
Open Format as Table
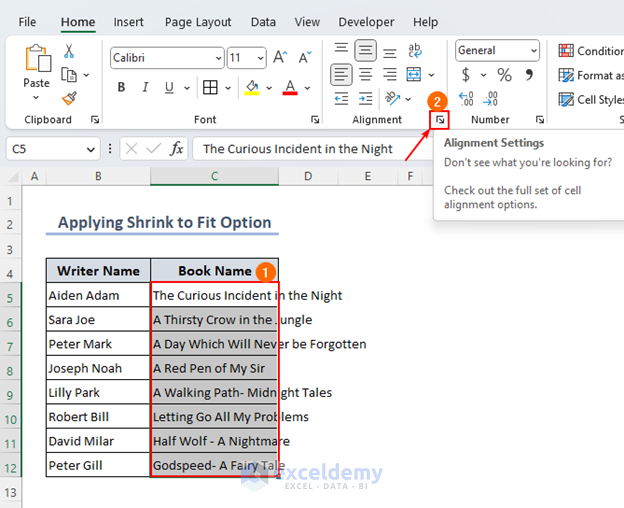(x=591, y=75)
